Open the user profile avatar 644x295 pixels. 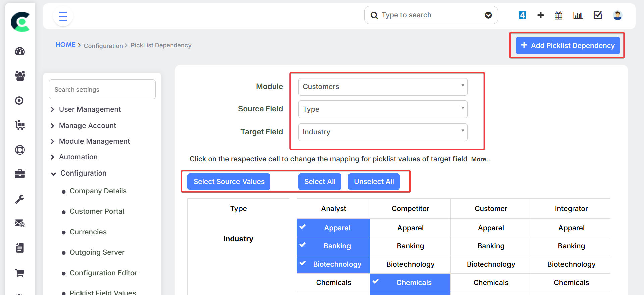[x=617, y=15]
